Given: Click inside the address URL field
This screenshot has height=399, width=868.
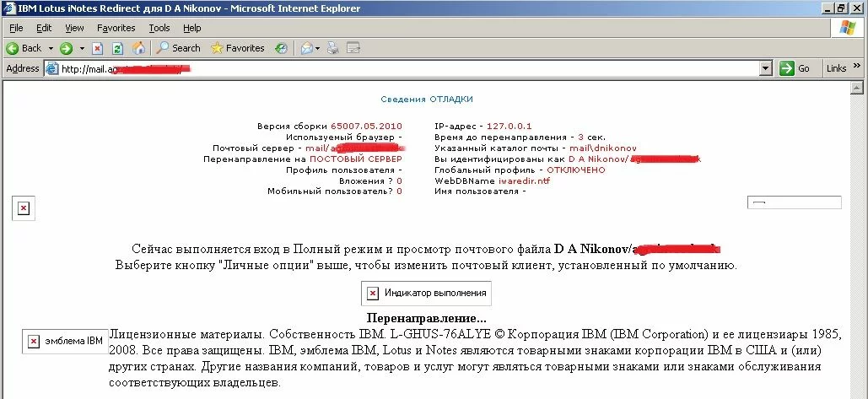Looking at the screenshot, I should click(x=405, y=68).
